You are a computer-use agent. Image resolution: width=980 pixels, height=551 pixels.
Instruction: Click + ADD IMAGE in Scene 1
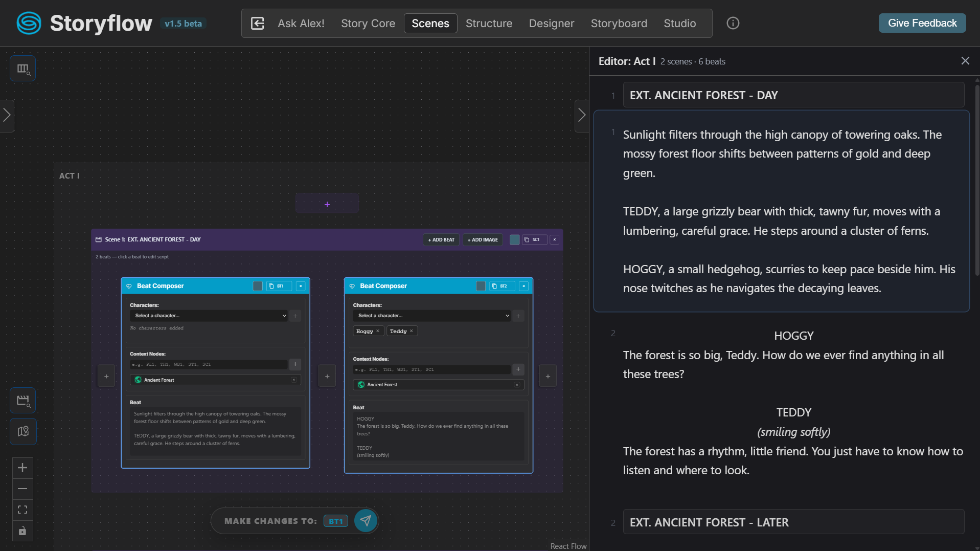pos(483,239)
